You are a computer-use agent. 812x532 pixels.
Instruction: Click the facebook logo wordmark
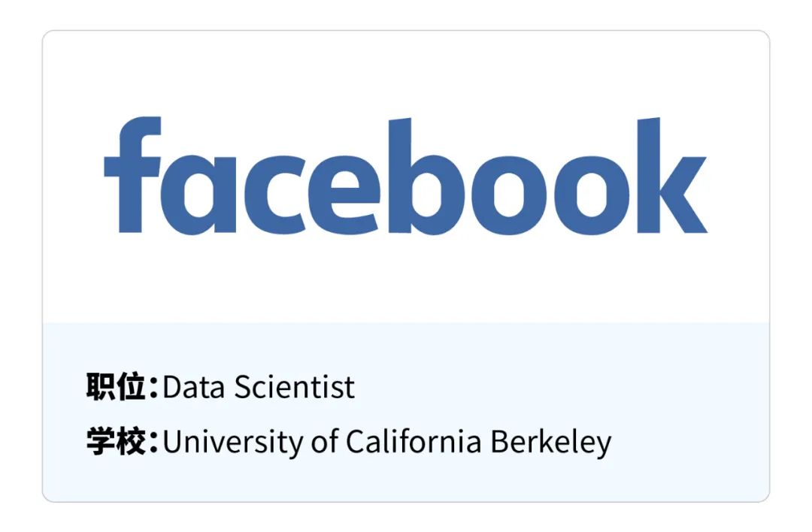pos(405,176)
